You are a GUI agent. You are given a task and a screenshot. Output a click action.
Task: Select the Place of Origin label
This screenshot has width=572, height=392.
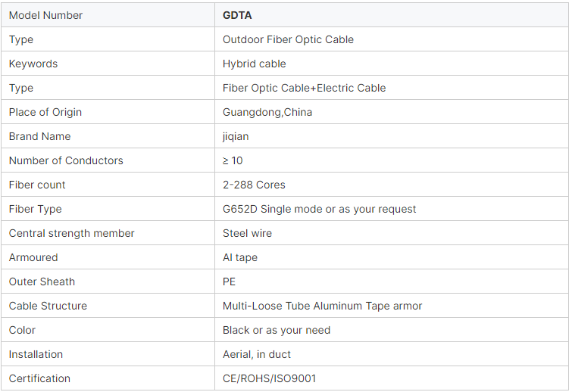[x=45, y=112]
